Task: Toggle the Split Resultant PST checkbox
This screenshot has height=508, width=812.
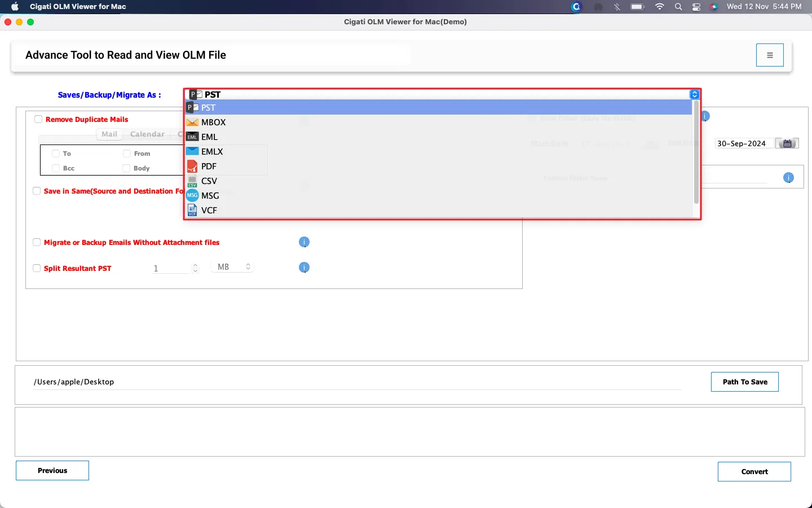Action: (37, 268)
